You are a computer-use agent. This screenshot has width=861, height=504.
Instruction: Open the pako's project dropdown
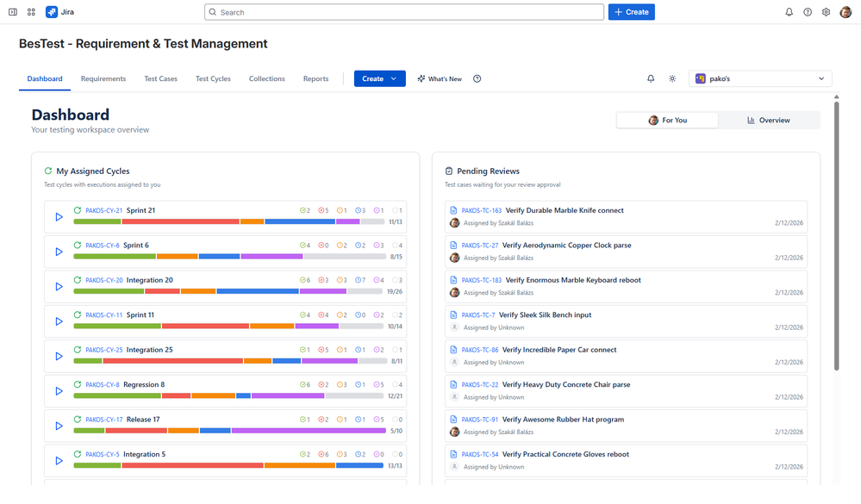760,78
